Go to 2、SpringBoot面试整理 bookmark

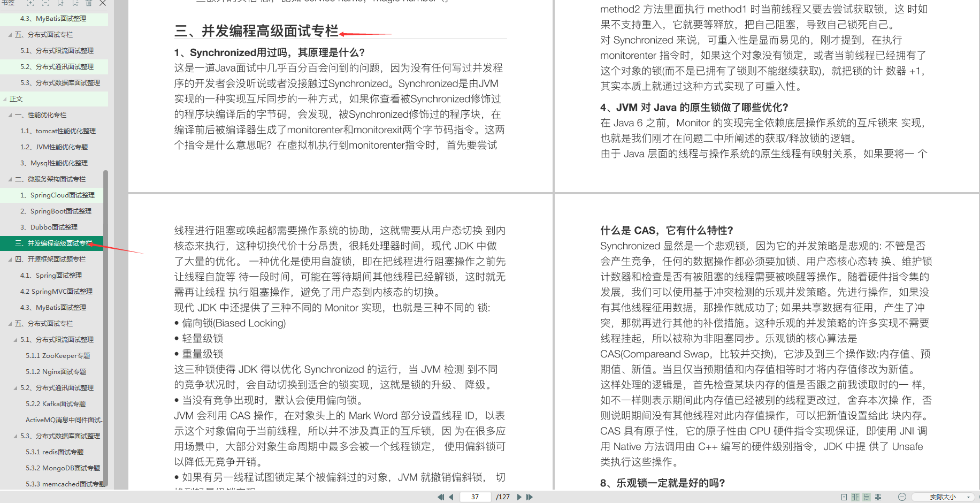click(56, 211)
